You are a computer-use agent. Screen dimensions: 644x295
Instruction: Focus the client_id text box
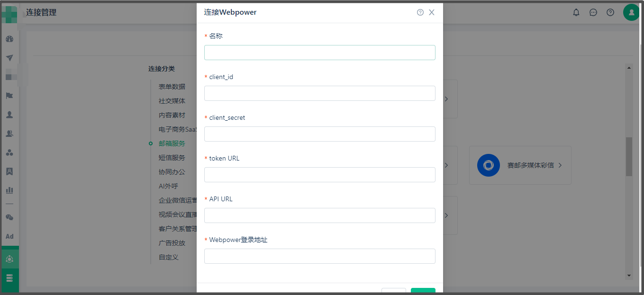point(320,93)
